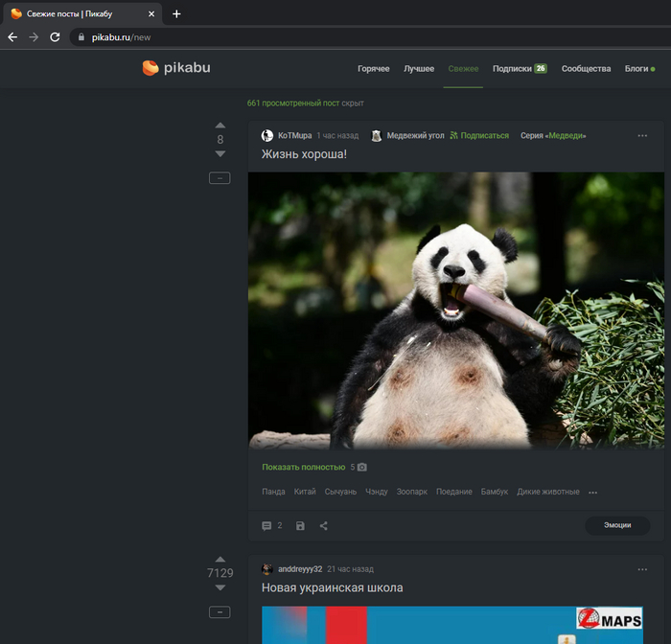Open a new browser tab with plus icon
671x644 pixels.
176,14
